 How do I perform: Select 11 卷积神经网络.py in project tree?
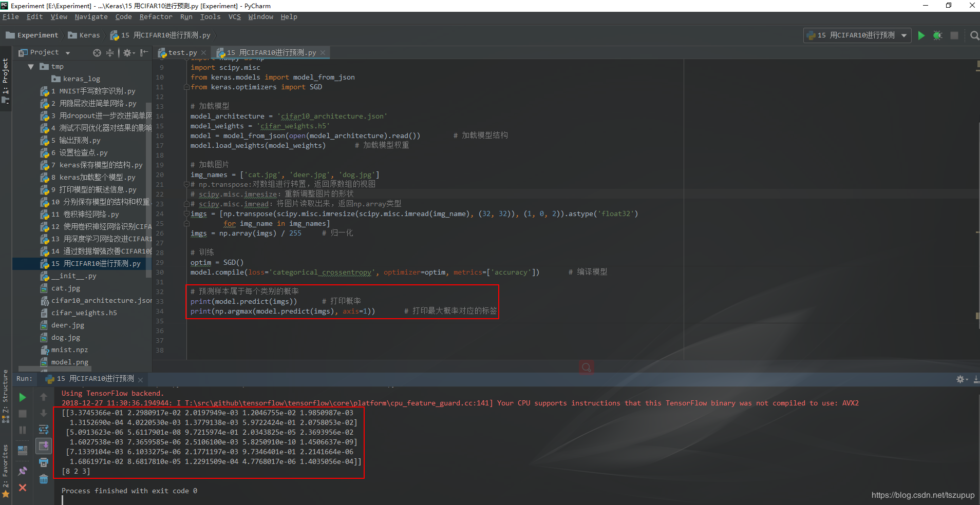click(80, 215)
